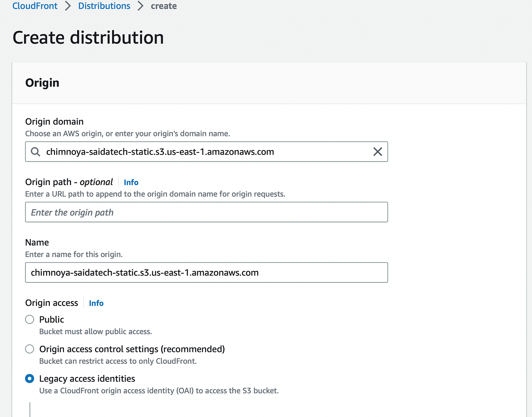Choose Origin access control settings (recommended)

pos(30,349)
